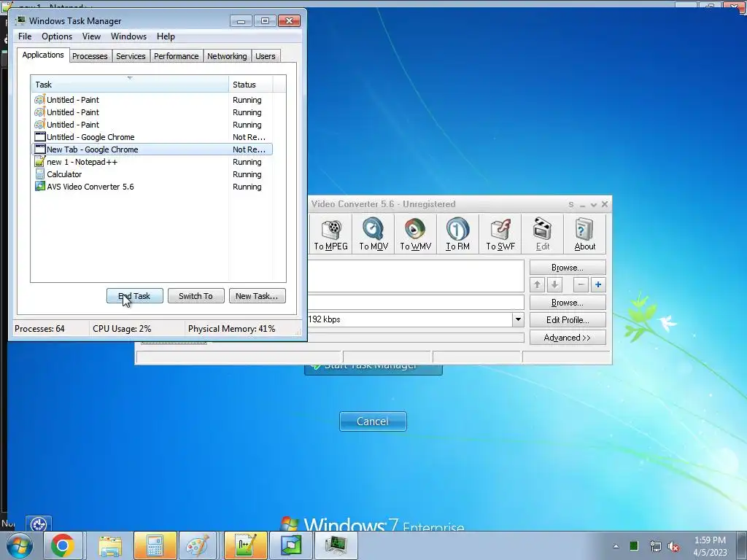This screenshot has width=747, height=560.
Task: Select New Tab - Google Chrome task
Action: [x=152, y=149]
